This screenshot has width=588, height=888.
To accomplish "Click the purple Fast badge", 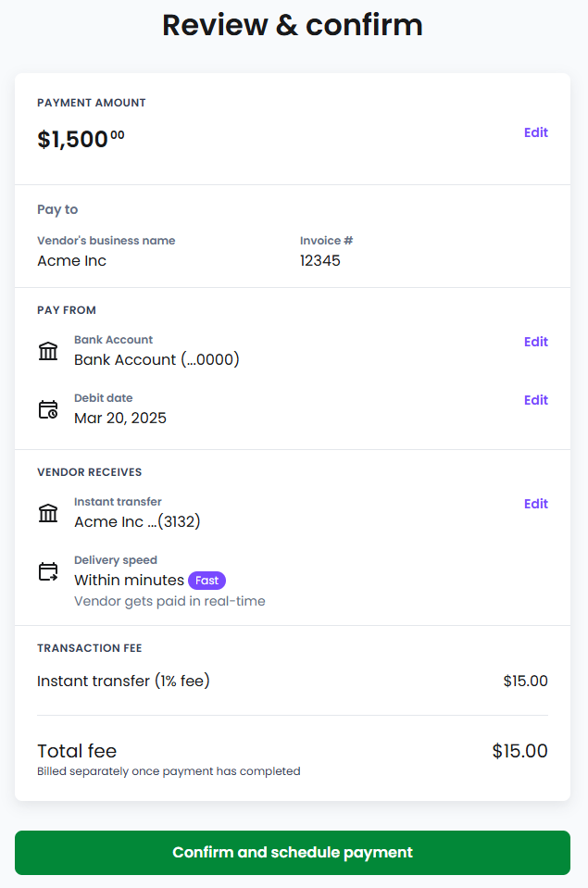I will tap(206, 581).
